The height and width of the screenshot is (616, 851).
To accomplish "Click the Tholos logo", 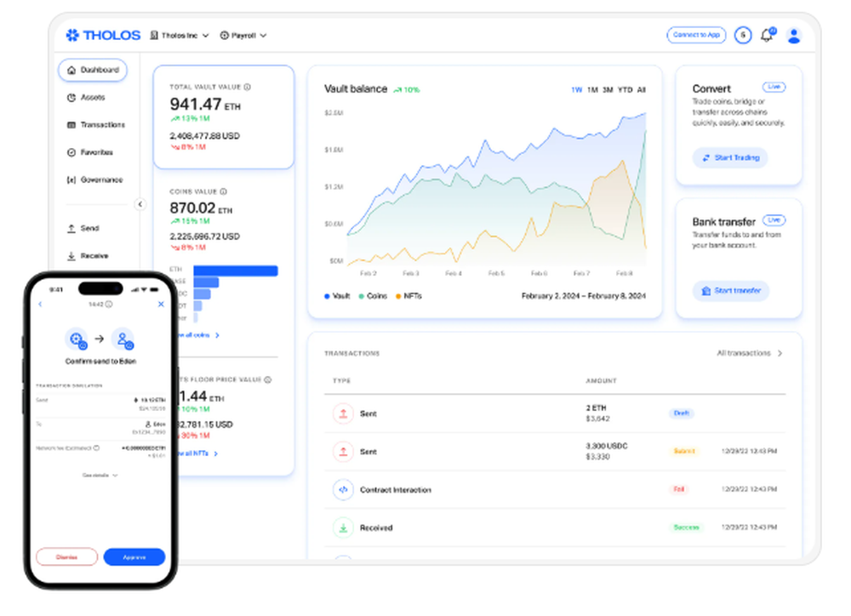I will tap(103, 35).
